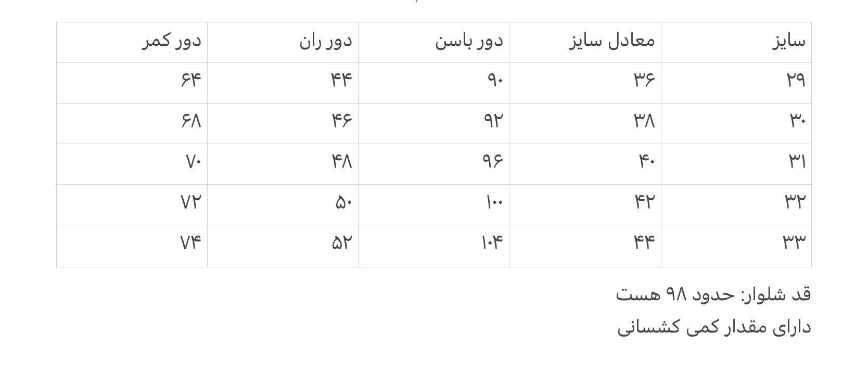868x373 pixels.
Task: Click thigh measurement ۴۶ cell
Action: [341, 121]
